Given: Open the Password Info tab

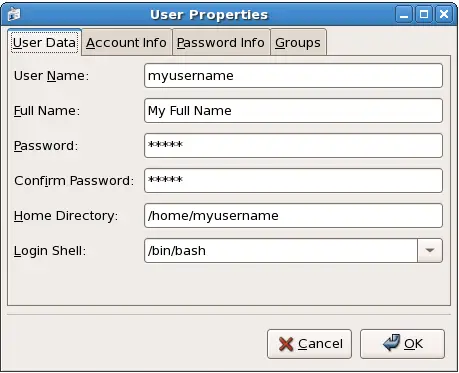Looking at the screenshot, I should coord(221,42).
